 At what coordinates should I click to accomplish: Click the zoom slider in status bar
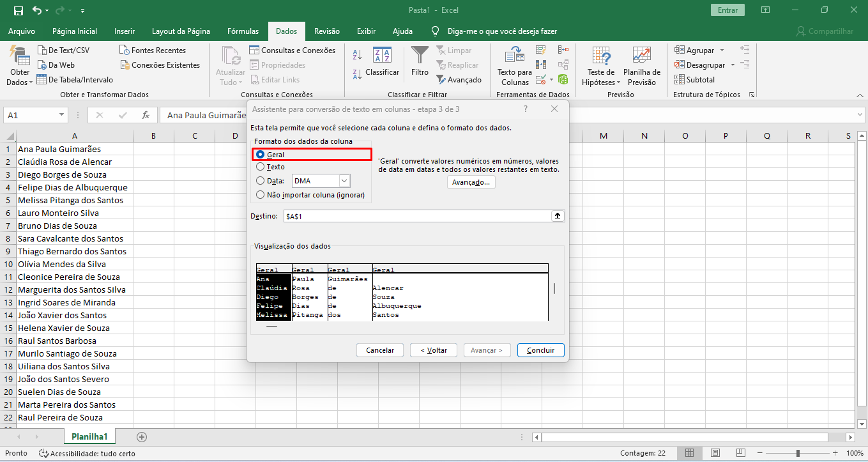click(798, 453)
